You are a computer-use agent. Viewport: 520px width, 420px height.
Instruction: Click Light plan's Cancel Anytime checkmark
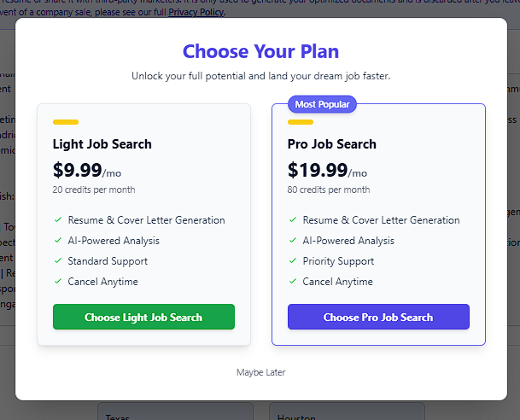57,282
